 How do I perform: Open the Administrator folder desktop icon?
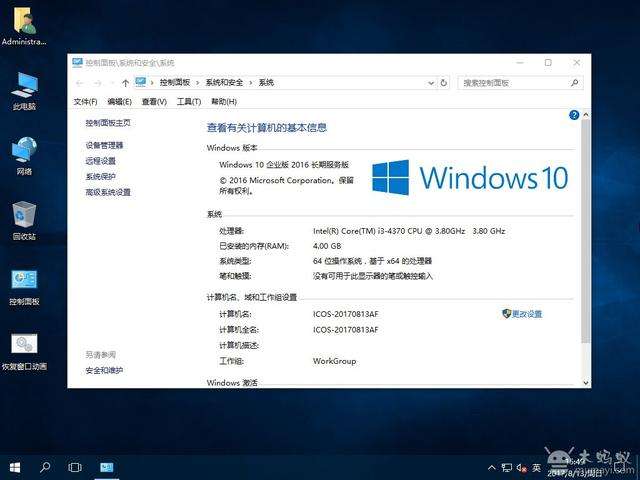coord(24,25)
